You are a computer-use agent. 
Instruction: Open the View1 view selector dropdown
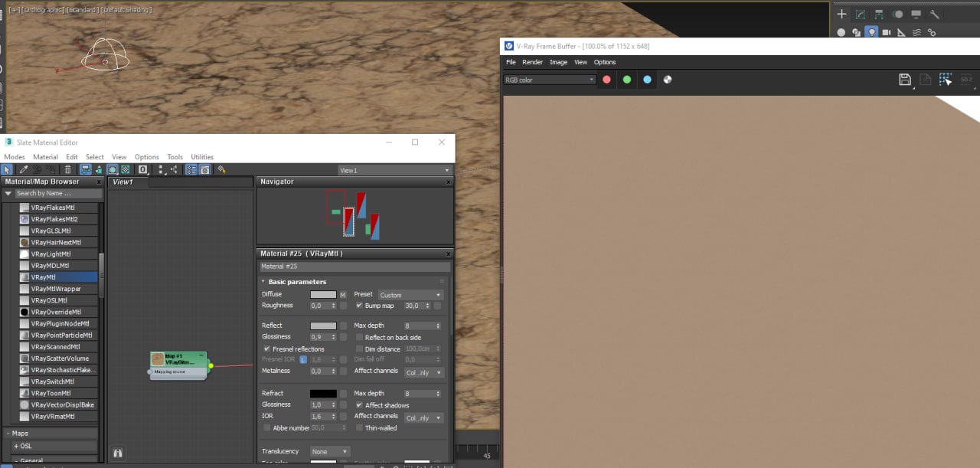tap(395, 170)
